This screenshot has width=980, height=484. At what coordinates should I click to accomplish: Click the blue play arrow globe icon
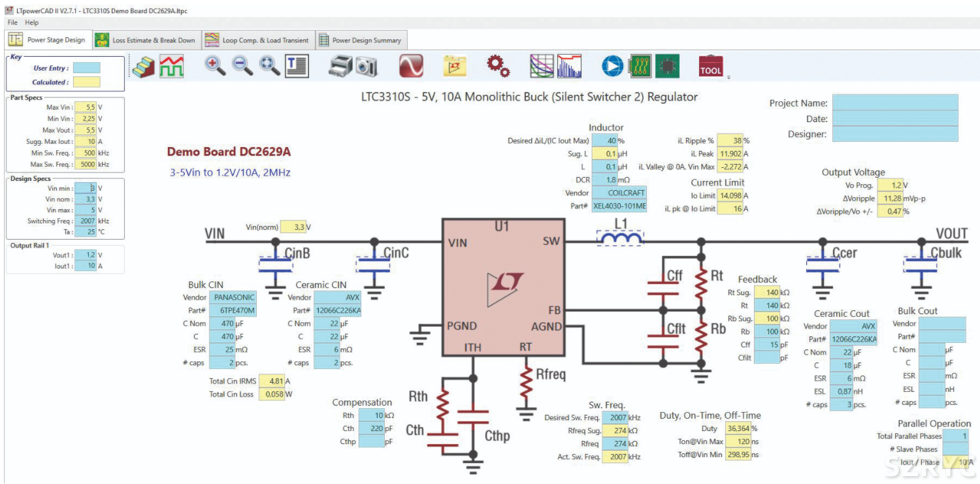point(612,65)
